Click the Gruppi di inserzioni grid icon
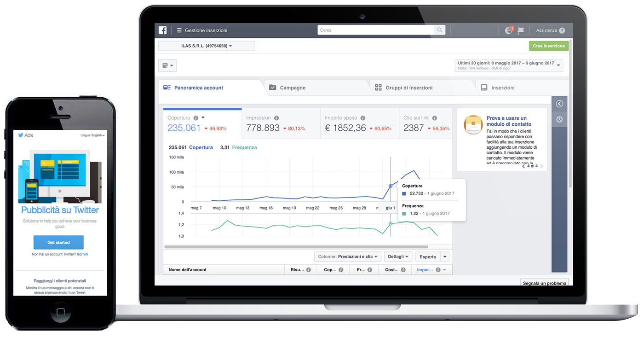This screenshot has width=644, height=356. pyautogui.click(x=379, y=88)
